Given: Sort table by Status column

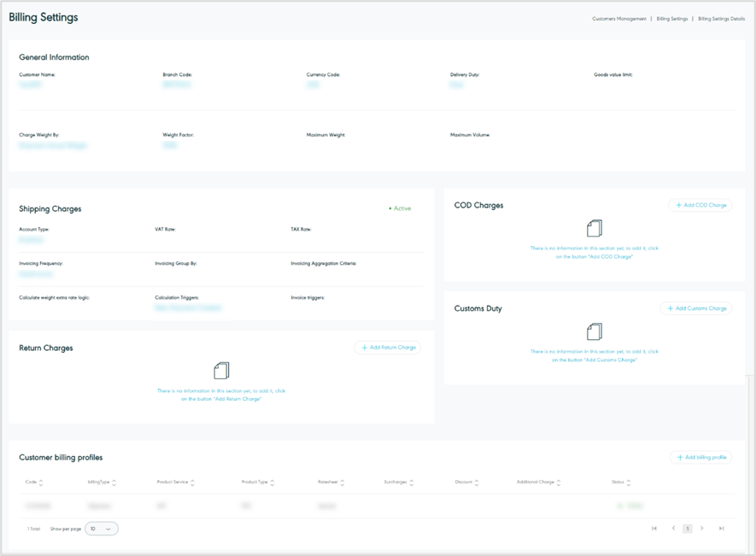Looking at the screenshot, I should pos(629,483).
